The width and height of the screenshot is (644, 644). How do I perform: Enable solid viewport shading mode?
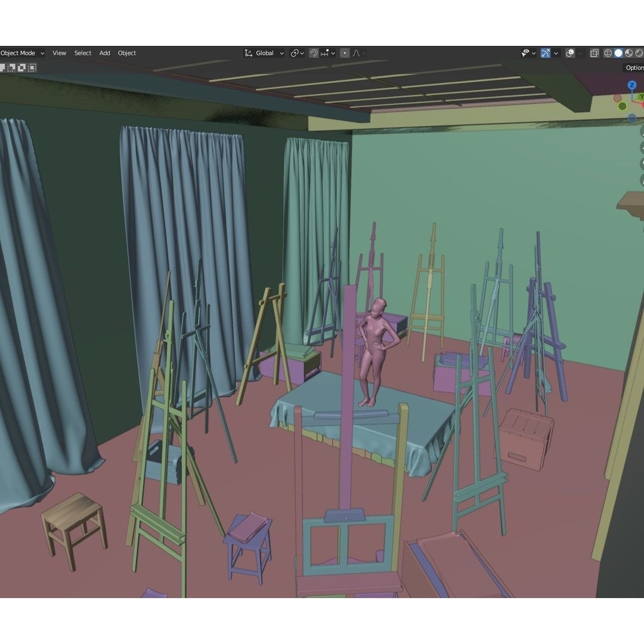(x=618, y=52)
